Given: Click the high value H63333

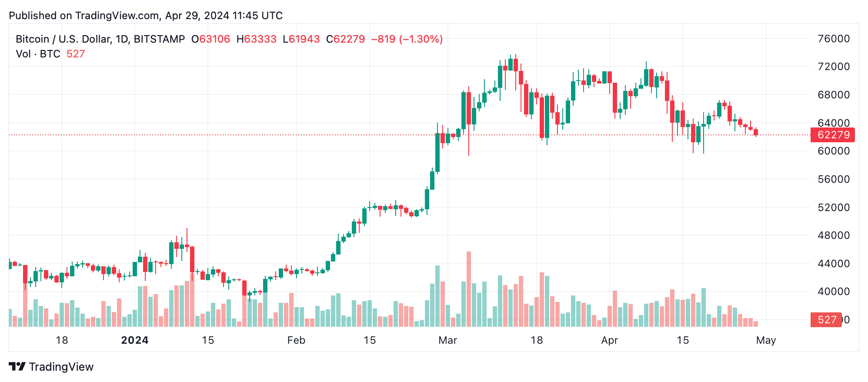Looking at the screenshot, I should point(257,39).
